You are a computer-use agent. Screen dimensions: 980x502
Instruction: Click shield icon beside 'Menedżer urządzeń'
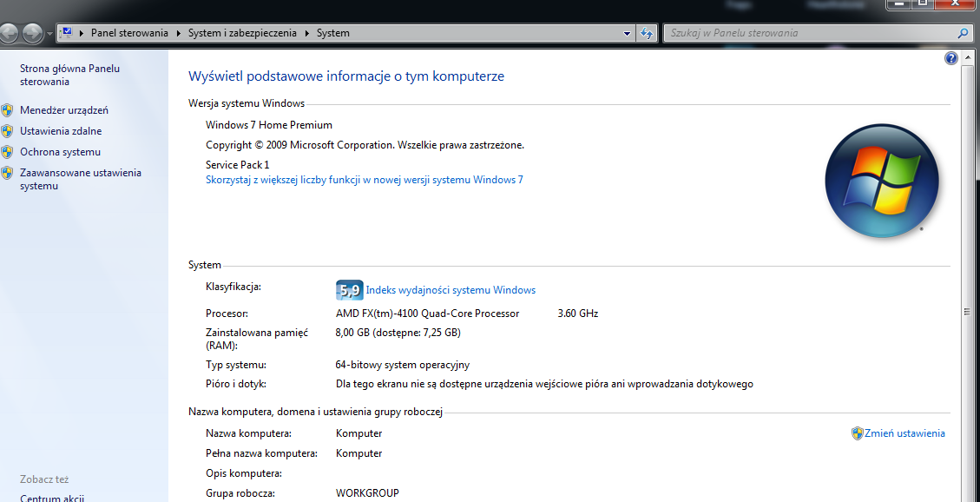(x=7, y=110)
